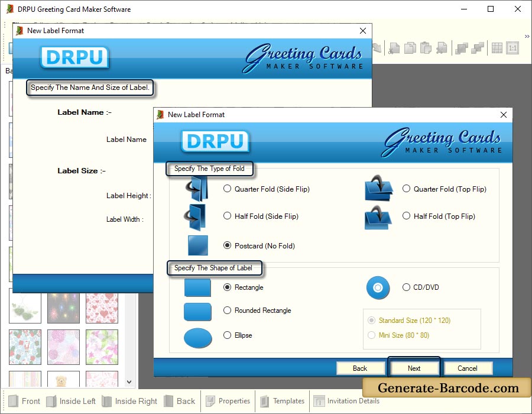Switch to the Inside Right tab
The height and width of the screenshot is (414, 532).
129,401
